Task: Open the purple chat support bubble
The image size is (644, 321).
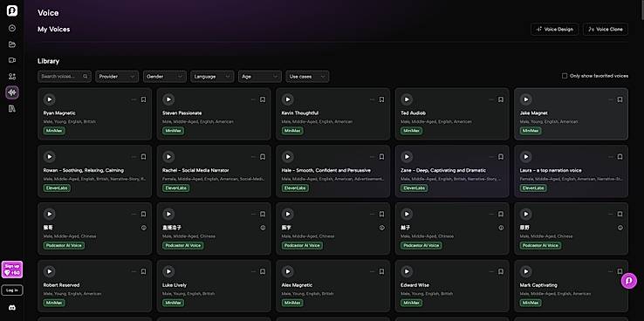Action: pyautogui.click(x=628, y=281)
